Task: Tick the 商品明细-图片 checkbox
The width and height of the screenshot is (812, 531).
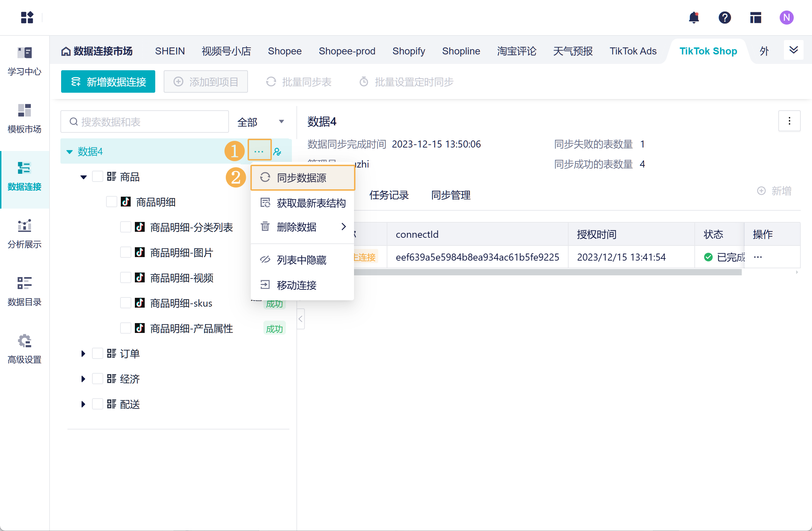Action: (126, 253)
